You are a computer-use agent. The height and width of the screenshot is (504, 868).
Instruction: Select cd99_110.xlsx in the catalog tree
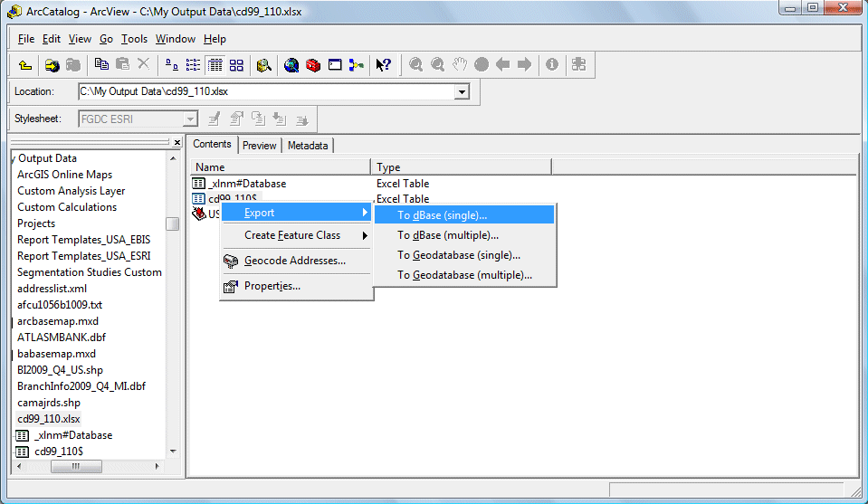[x=49, y=419]
